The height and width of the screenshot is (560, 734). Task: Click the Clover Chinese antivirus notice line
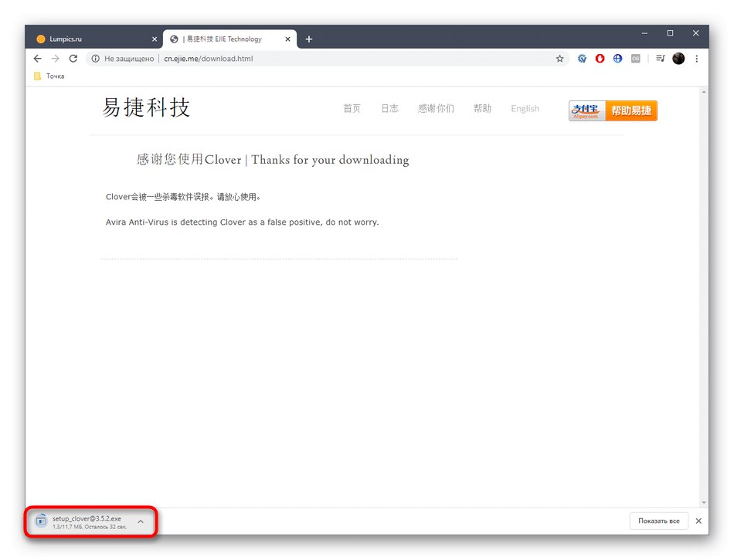click(182, 197)
